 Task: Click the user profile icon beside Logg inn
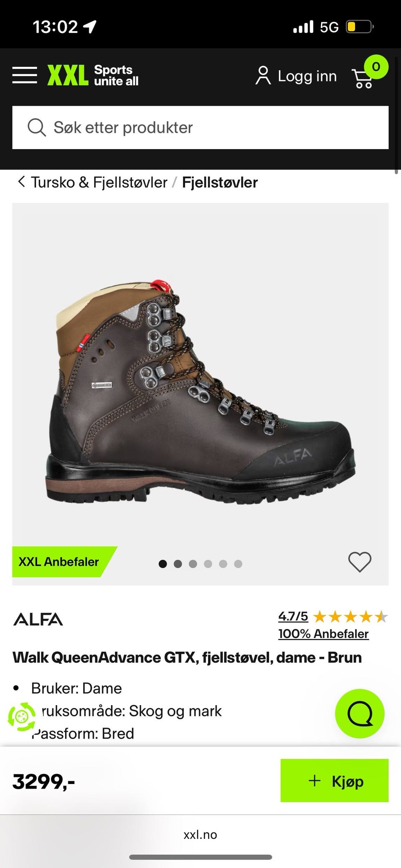263,76
